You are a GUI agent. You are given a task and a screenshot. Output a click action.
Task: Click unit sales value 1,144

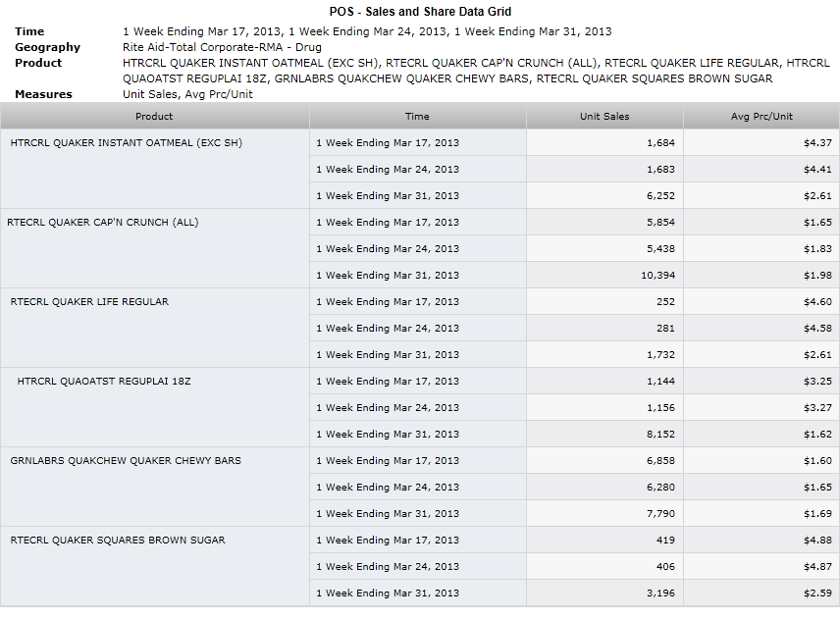click(x=660, y=382)
